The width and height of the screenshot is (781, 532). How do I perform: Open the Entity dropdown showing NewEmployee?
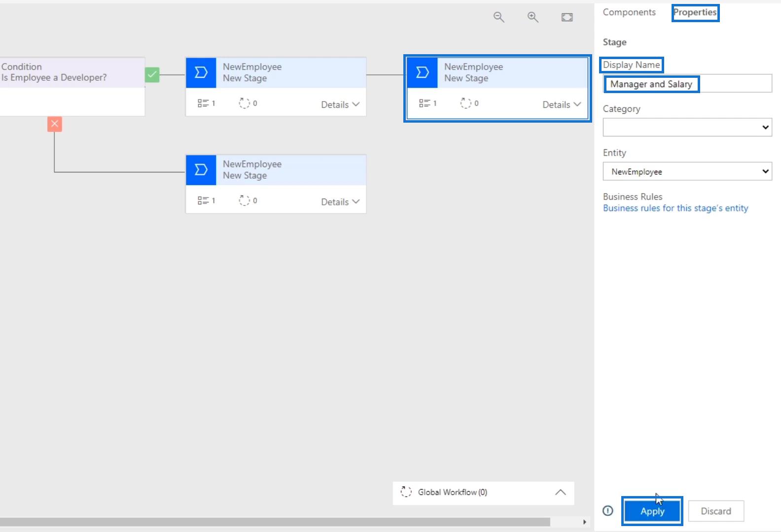tap(687, 171)
